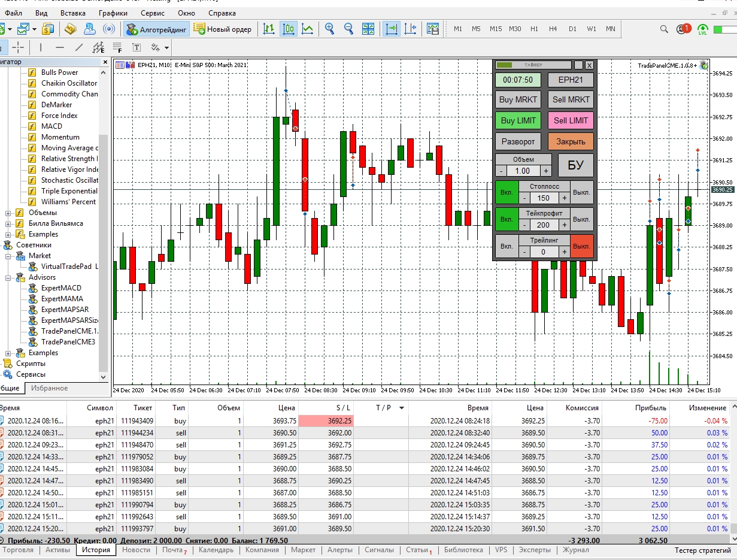
Task: Switch chart to bar chart mode
Action: (269, 29)
